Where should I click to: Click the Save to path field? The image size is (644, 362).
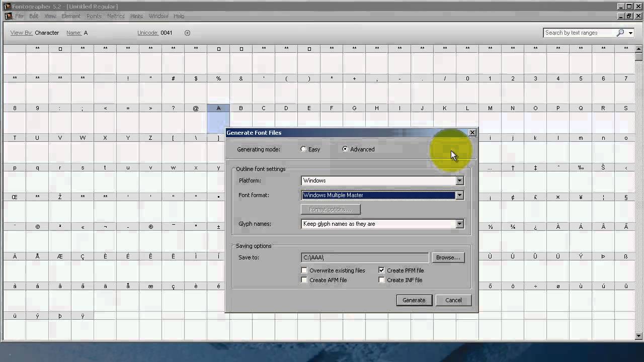[365, 257]
